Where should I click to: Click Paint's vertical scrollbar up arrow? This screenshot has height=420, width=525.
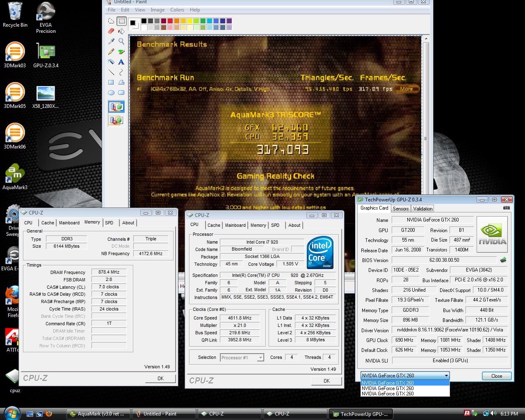tap(427, 39)
